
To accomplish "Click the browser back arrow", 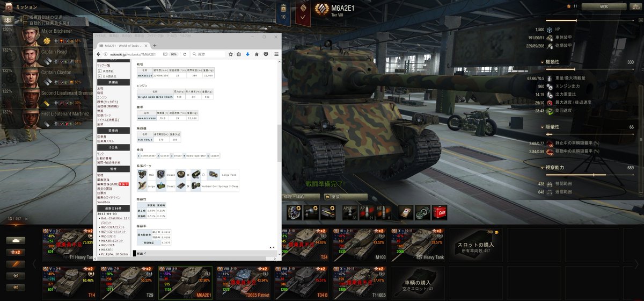I will (99, 54).
